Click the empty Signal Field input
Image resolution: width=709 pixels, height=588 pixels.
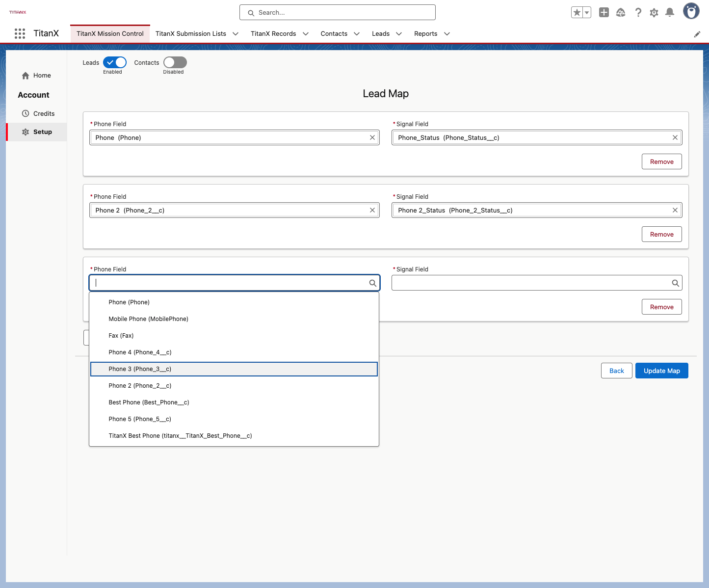coord(537,283)
